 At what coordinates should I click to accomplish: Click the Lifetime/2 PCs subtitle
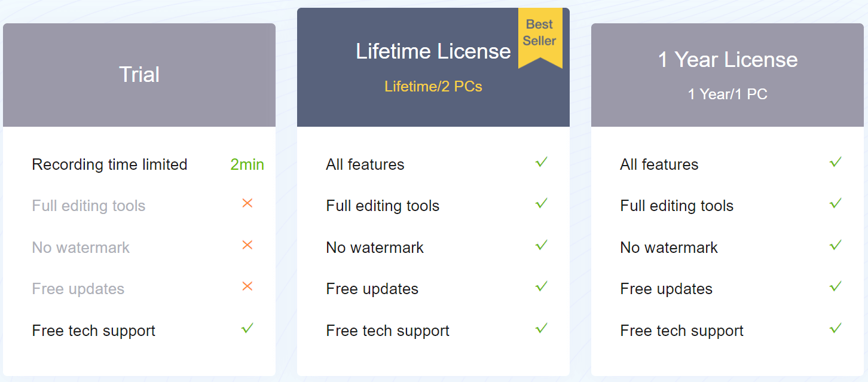433,86
